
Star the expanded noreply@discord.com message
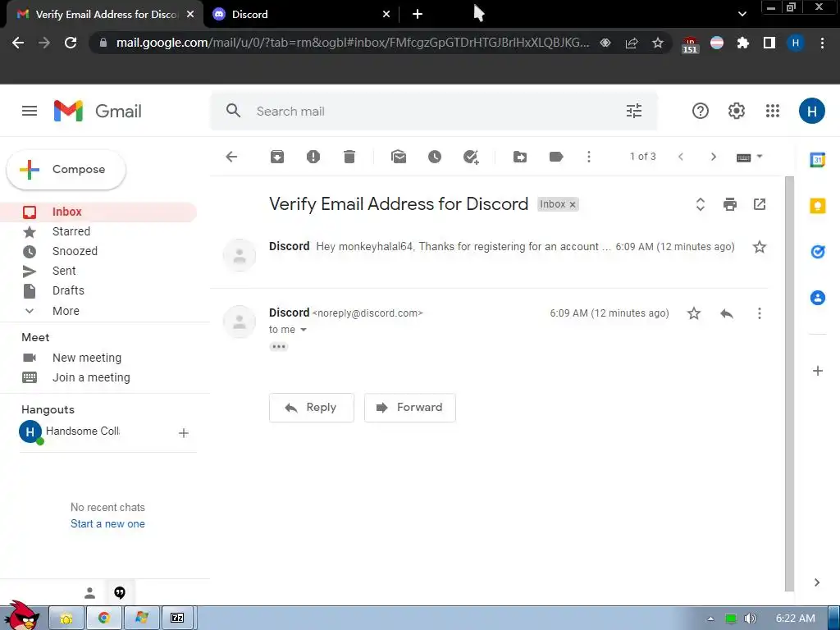tap(694, 313)
